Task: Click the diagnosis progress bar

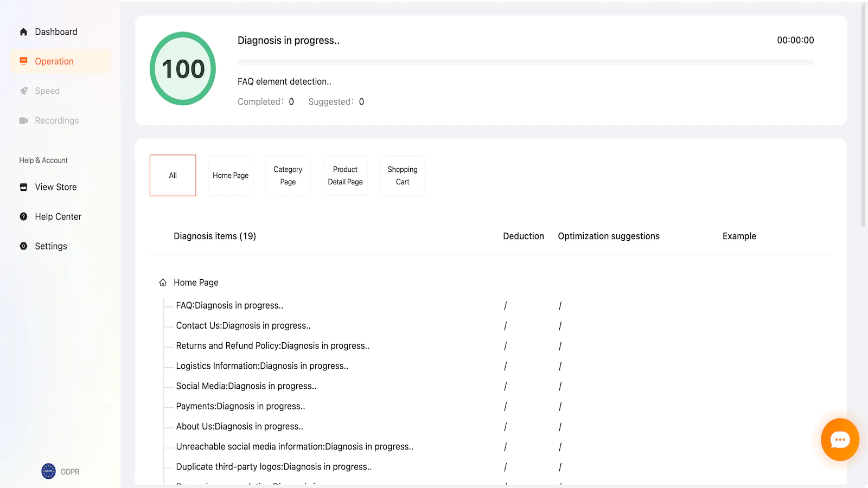Action: point(525,62)
